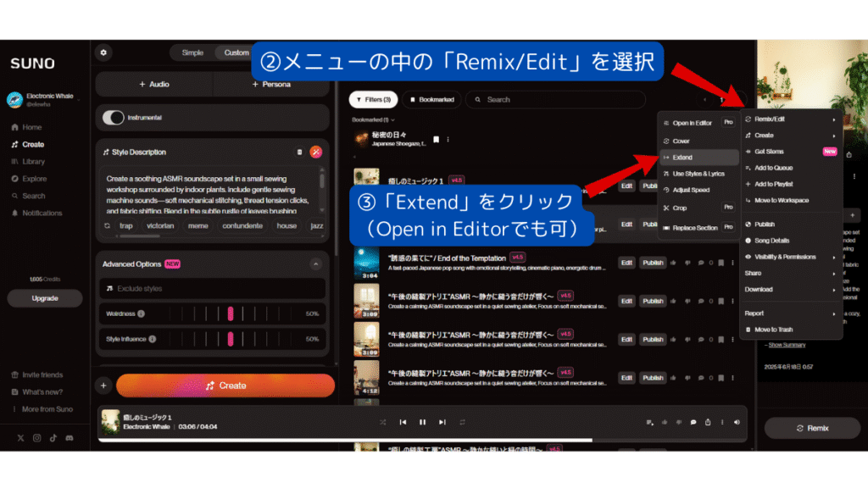Click the big Create button

point(225,385)
